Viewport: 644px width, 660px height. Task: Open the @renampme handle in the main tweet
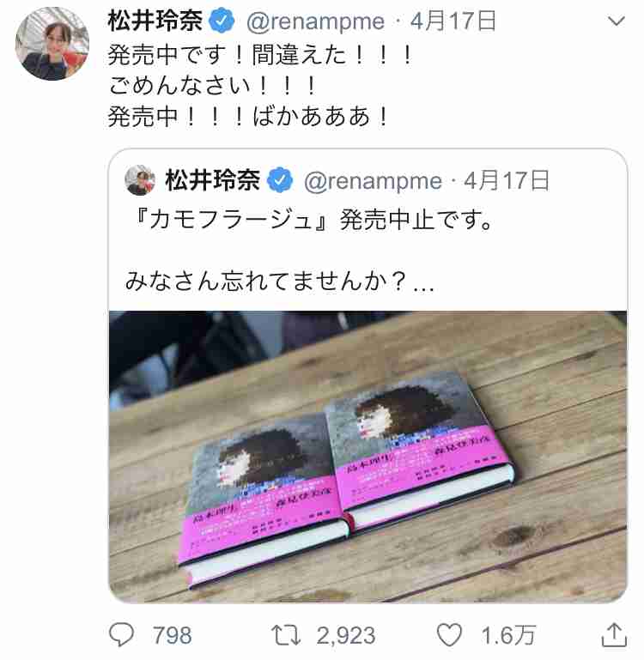point(315,22)
